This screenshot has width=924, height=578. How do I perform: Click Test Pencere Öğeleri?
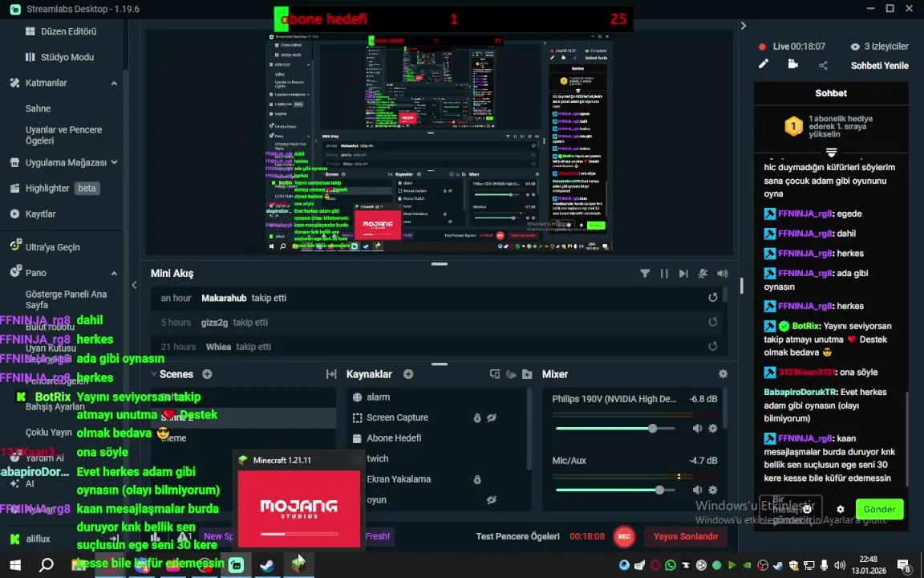click(x=517, y=536)
